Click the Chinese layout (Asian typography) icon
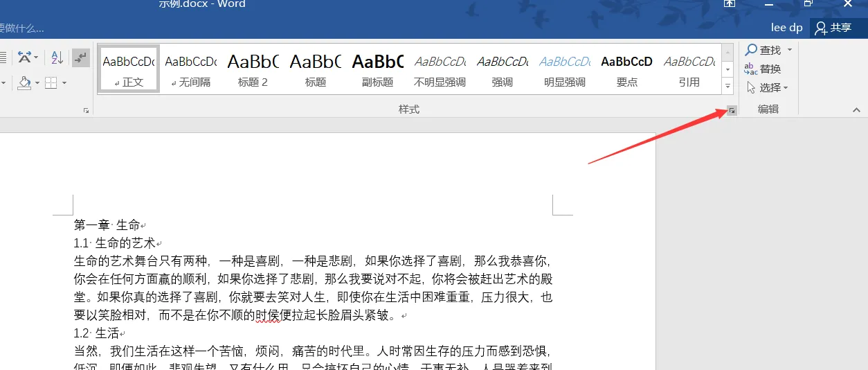The width and height of the screenshot is (868, 370). click(x=26, y=58)
